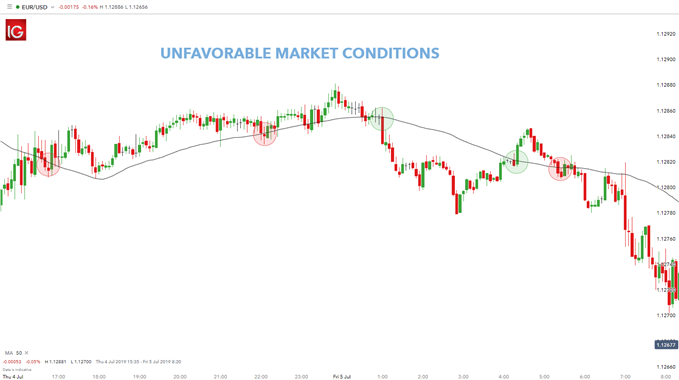Click the chart high peak candle near midnight
Image resolution: width=679 pixels, height=380 pixels.
[336, 96]
